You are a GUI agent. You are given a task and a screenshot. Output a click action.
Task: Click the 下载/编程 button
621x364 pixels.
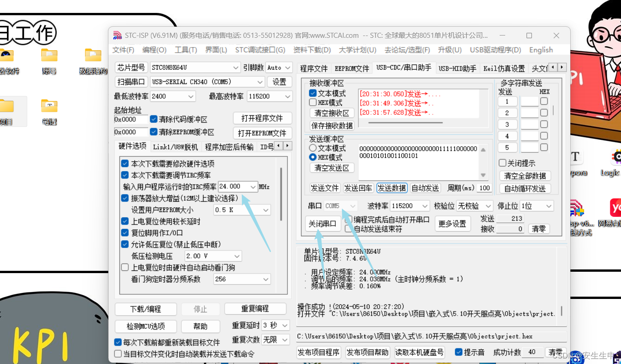tap(146, 309)
